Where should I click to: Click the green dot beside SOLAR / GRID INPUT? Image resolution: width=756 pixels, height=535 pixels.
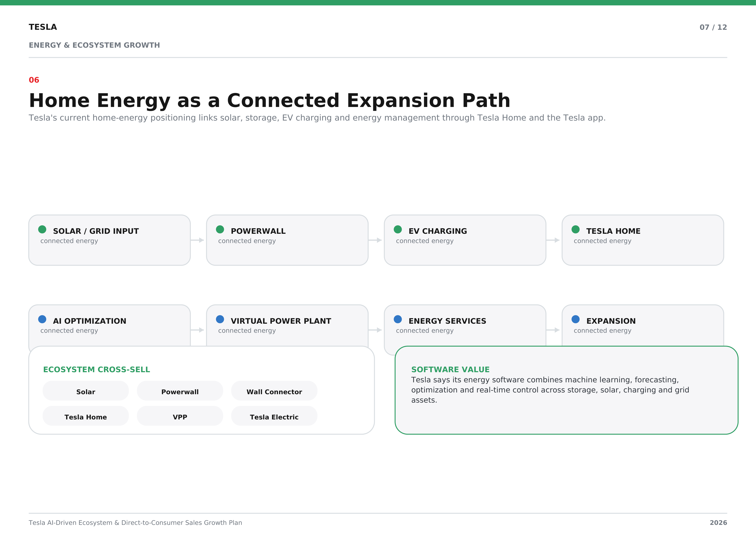point(42,229)
